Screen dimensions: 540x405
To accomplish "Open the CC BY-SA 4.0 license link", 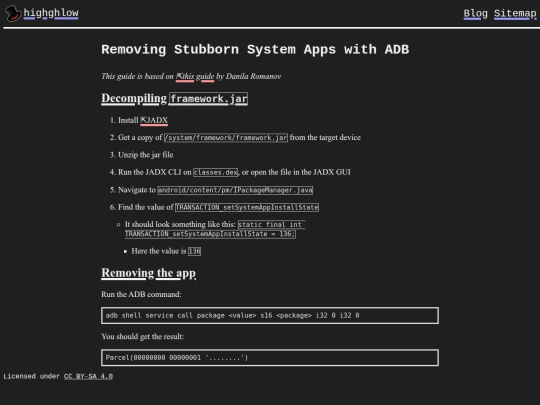I will click(88, 376).
